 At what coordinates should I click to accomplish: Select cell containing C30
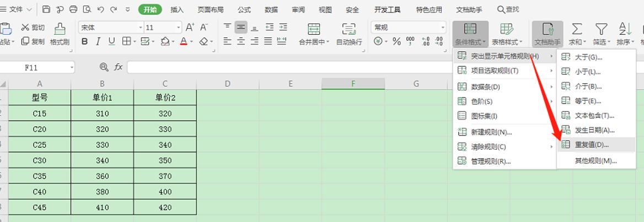tap(40, 160)
